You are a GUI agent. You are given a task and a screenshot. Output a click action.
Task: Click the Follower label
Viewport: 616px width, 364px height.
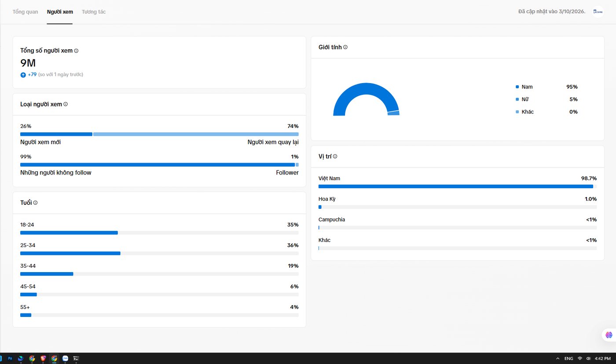pyautogui.click(x=287, y=173)
